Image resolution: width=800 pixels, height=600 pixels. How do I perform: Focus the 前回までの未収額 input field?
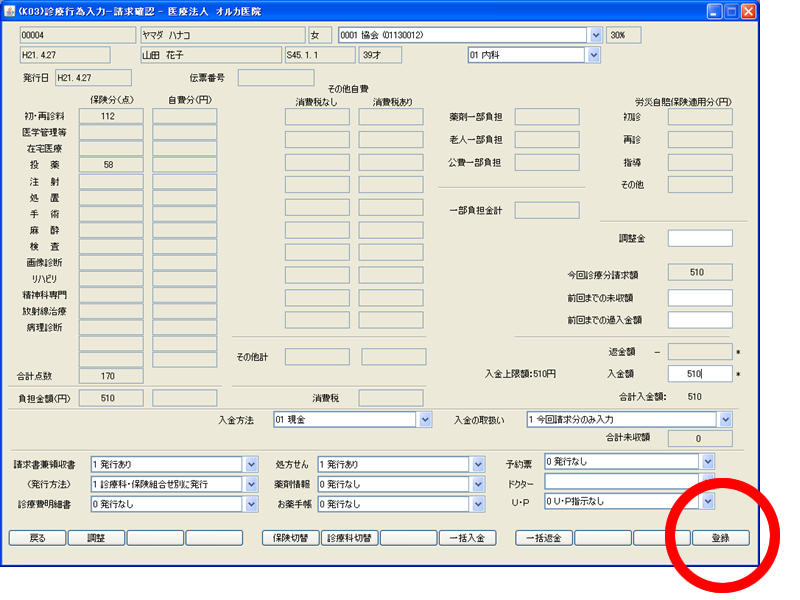(x=699, y=298)
